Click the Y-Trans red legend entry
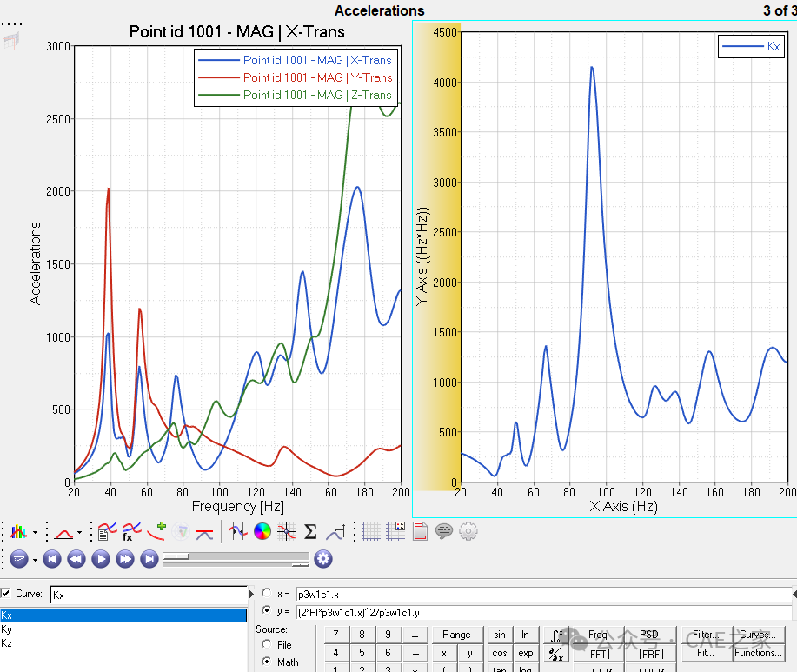This screenshot has width=797, height=672. tap(296, 77)
